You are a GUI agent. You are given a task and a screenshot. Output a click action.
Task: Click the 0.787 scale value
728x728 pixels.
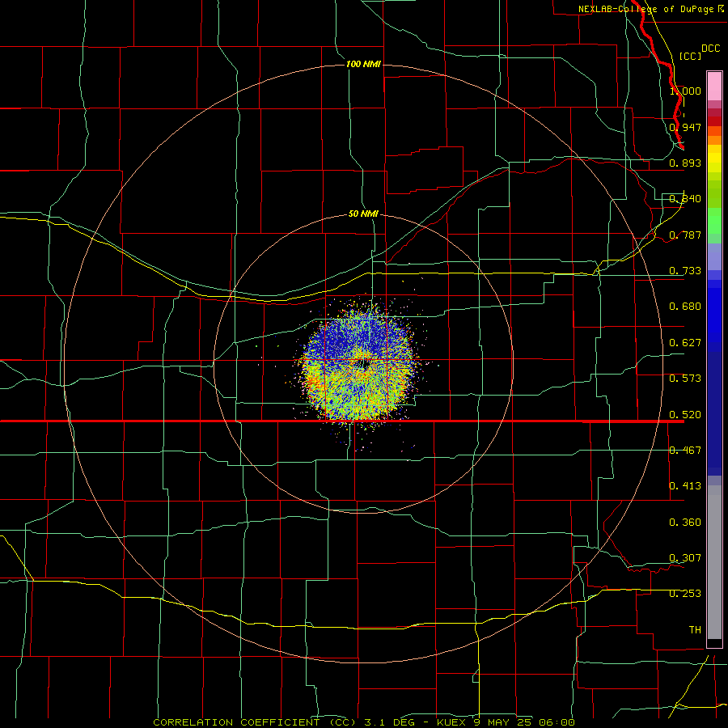pyautogui.click(x=685, y=235)
